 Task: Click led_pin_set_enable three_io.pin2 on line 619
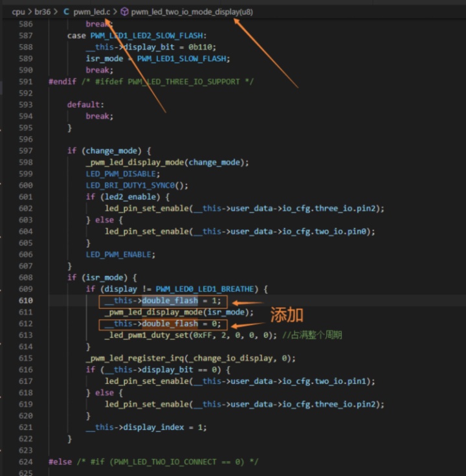[x=245, y=404]
